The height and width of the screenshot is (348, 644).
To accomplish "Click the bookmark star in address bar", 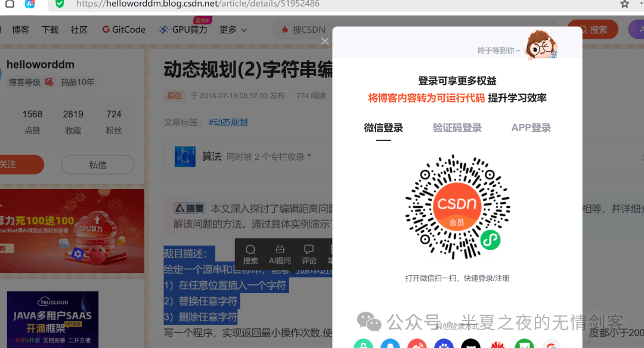I will (x=624, y=4).
